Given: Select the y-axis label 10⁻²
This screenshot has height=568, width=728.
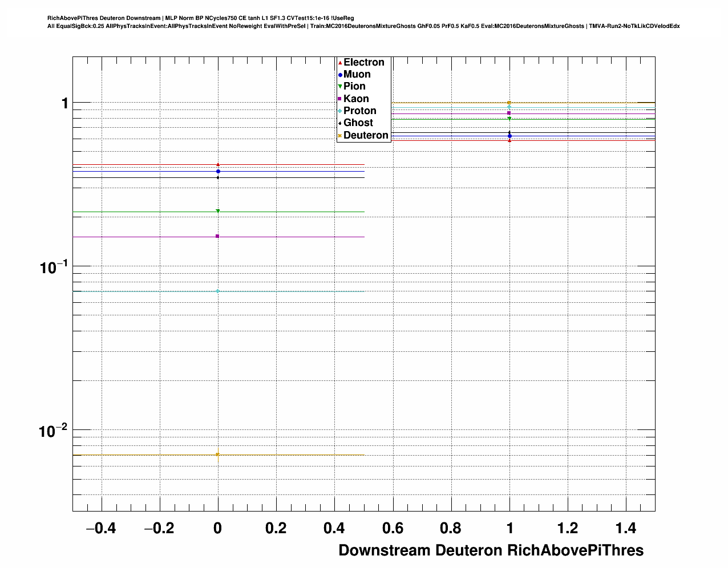Looking at the screenshot, I should (x=52, y=431).
